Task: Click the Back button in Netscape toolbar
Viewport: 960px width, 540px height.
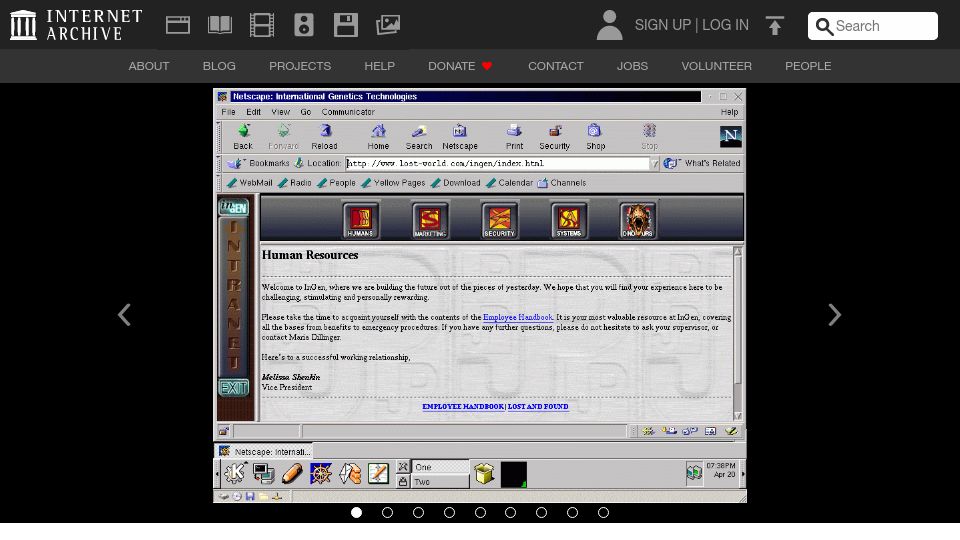Action: pos(243,137)
